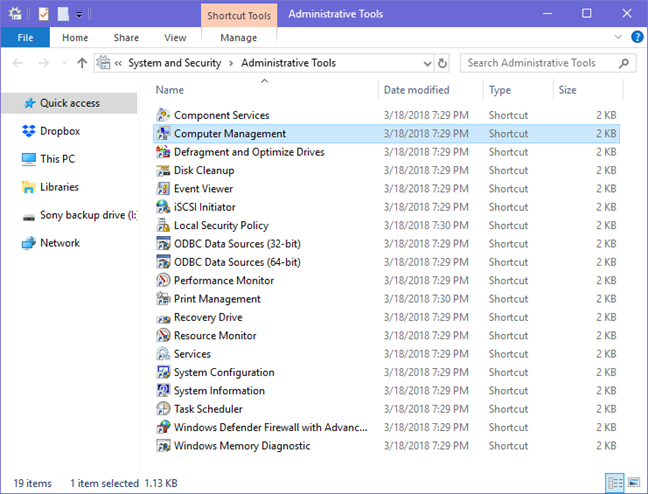Click the Defragment and Optimize Drives icon
The width and height of the screenshot is (648, 494).
(x=163, y=152)
